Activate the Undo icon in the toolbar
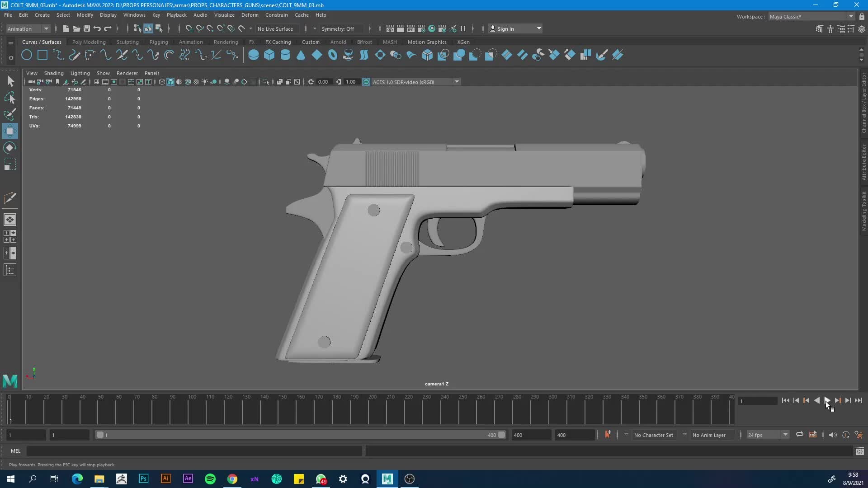This screenshot has width=868, height=488. [x=96, y=28]
